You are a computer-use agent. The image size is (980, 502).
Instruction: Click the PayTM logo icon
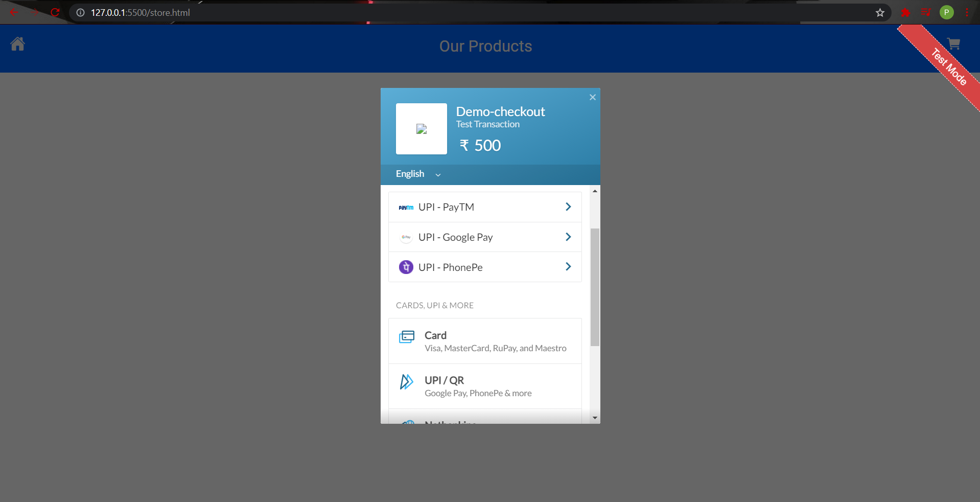coord(406,207)
